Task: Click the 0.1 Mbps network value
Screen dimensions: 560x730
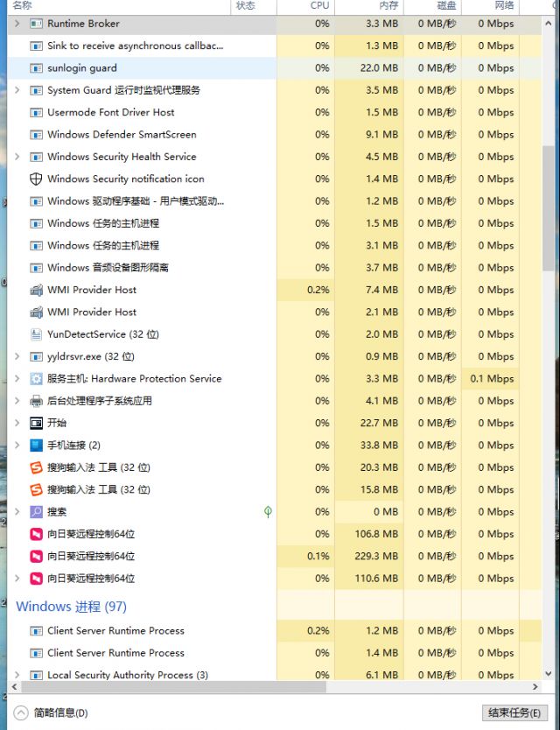Action: coord(492,378)
